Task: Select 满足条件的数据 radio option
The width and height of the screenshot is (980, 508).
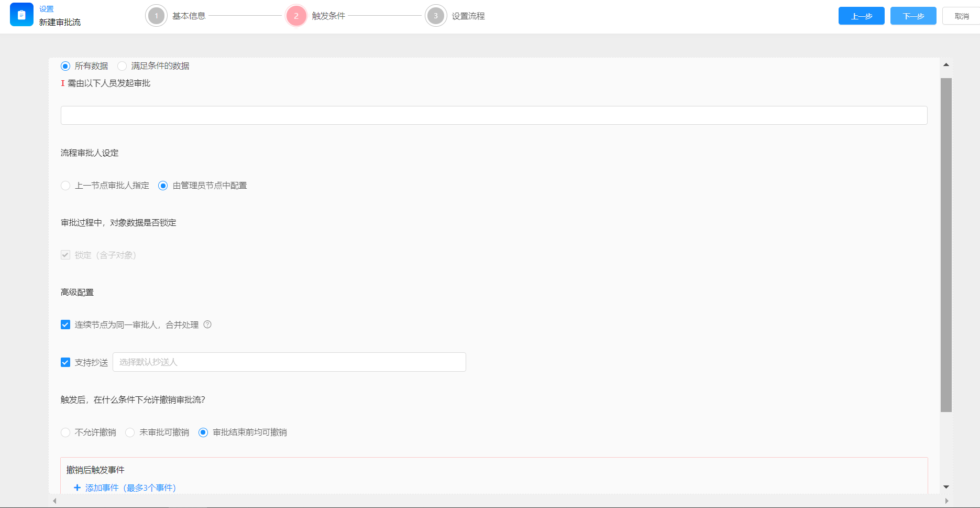Action: tap(122, 66)
